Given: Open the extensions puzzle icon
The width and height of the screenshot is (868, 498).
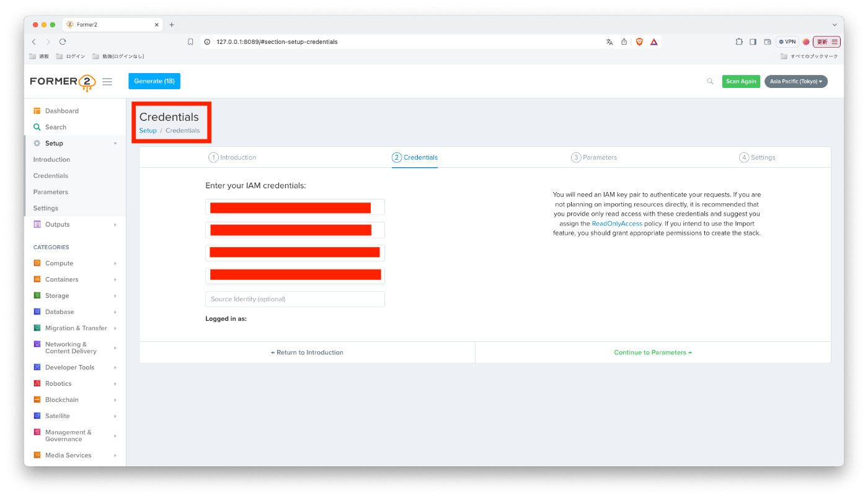Looking at the screenshot, I should coord(739,41).
